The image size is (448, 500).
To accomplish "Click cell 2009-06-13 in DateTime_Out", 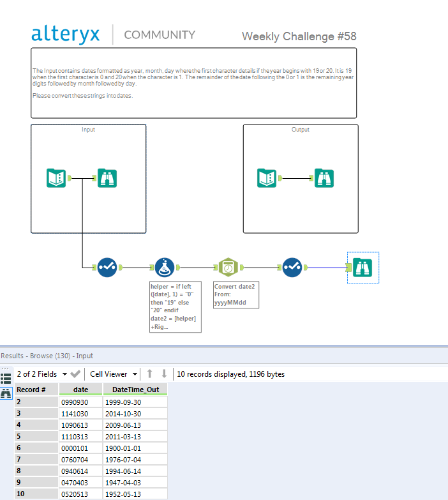I will [x=135, y=425].
